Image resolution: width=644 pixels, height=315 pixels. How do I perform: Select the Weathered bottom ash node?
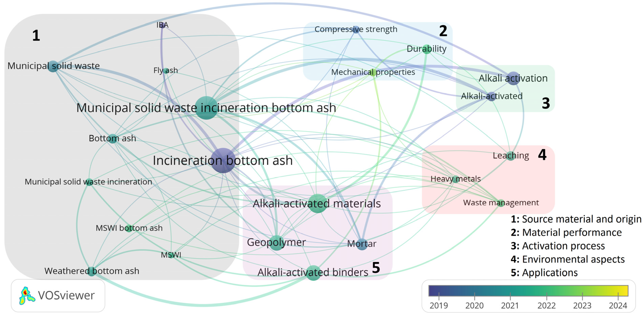click(92, 271)
